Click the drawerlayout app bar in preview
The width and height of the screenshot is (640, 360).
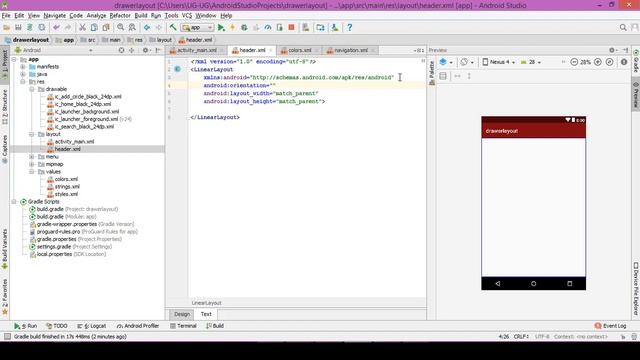533,131
